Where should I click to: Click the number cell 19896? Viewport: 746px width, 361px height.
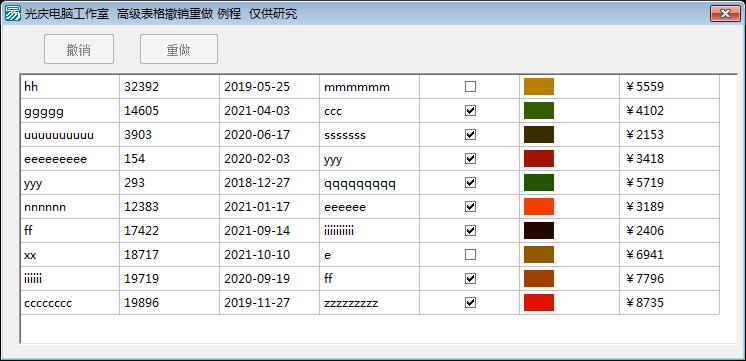click(169, 302)
